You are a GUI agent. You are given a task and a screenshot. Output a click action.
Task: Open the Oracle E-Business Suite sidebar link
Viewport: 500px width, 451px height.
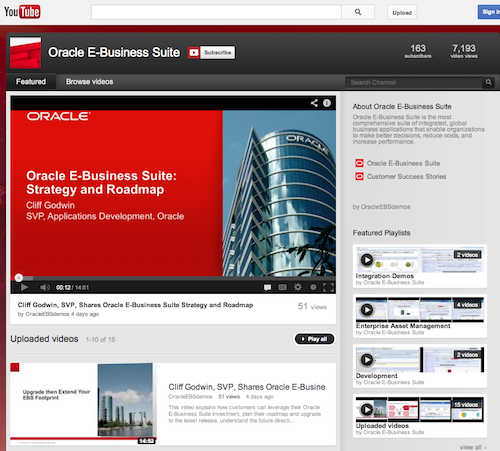coord(403,163)
